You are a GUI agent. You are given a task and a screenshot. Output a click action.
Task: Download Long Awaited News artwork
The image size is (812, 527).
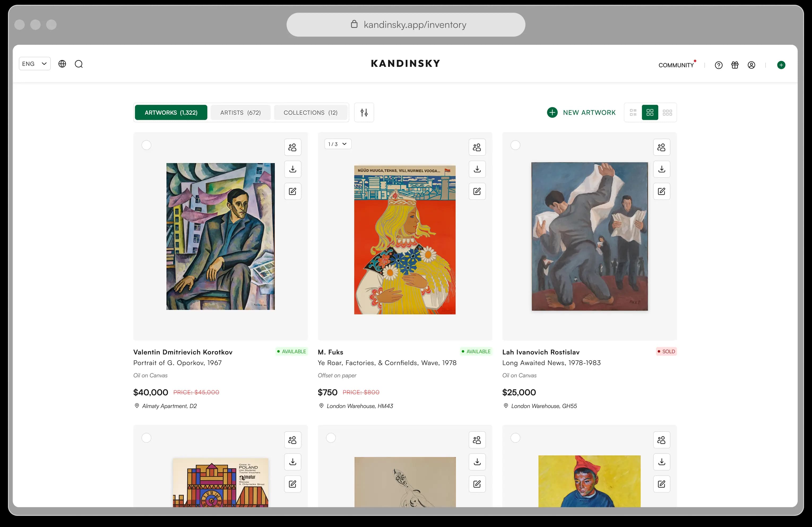(x=662, y=169)
